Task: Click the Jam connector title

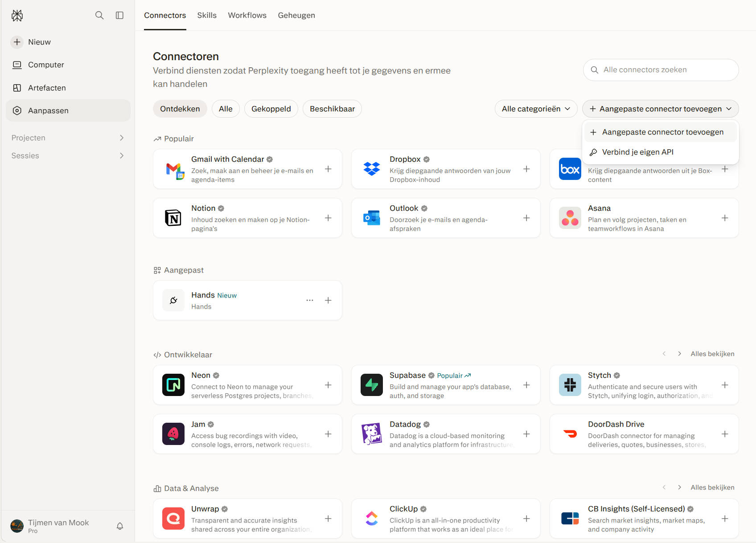Action: (198, 424)
